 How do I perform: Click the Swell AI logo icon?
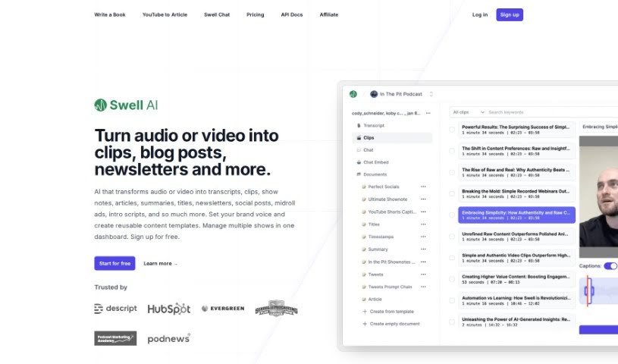(101, 105)
